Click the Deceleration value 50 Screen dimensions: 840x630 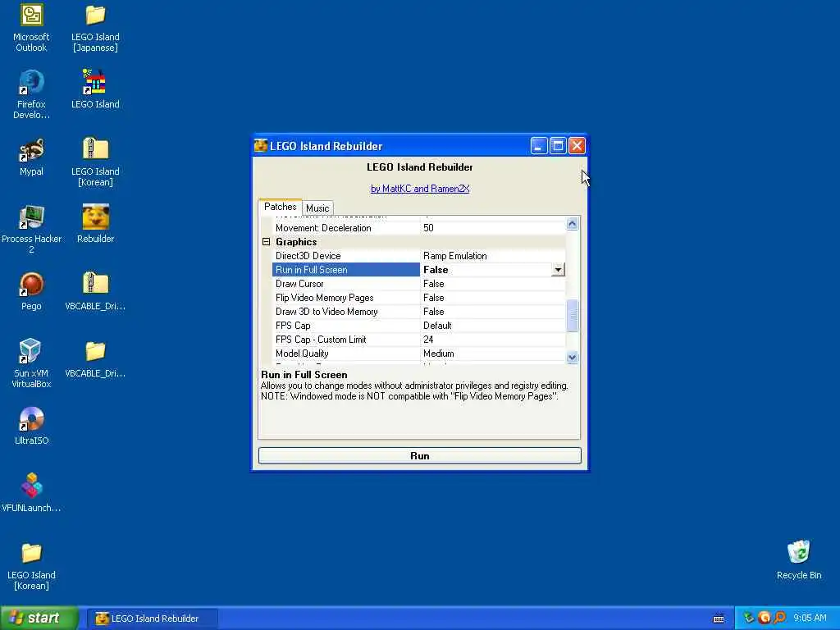tap(428, 228)
